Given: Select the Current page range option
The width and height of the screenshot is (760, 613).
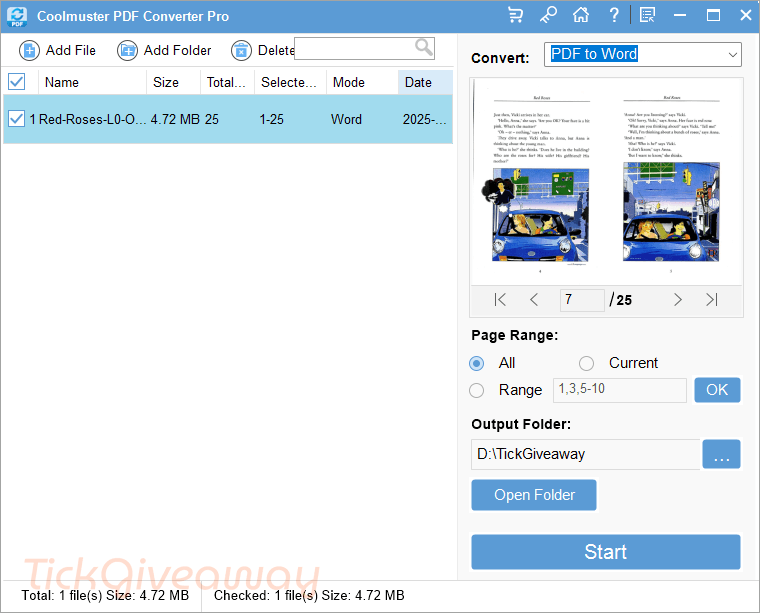Looking at the screenshot, I should [586, 363].
